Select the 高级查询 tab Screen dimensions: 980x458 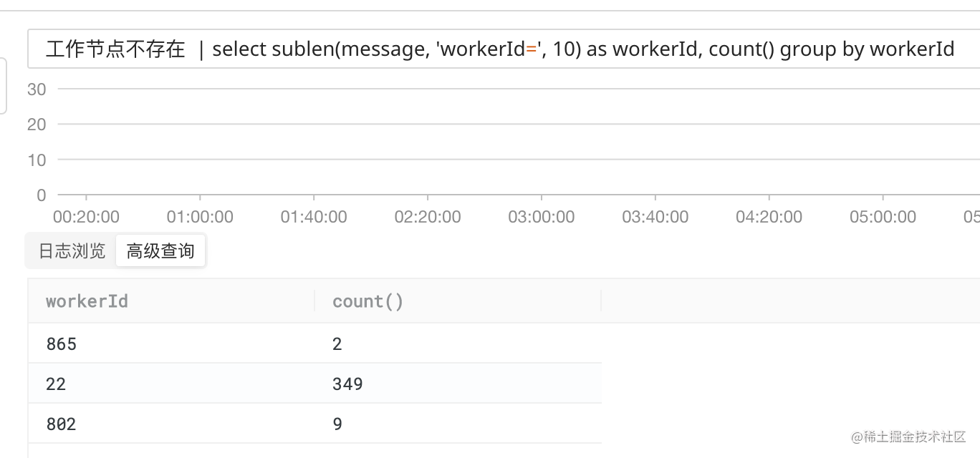[x=160, y=251]
